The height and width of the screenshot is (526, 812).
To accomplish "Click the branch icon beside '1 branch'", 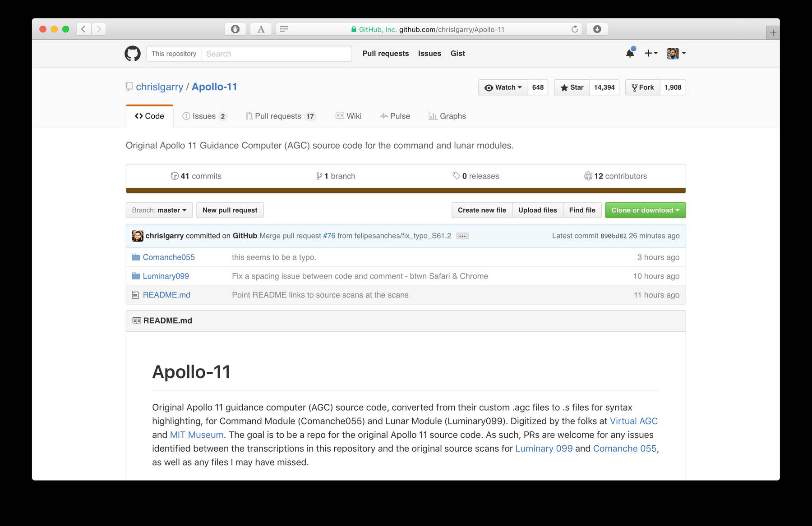I will pos(320,176).
